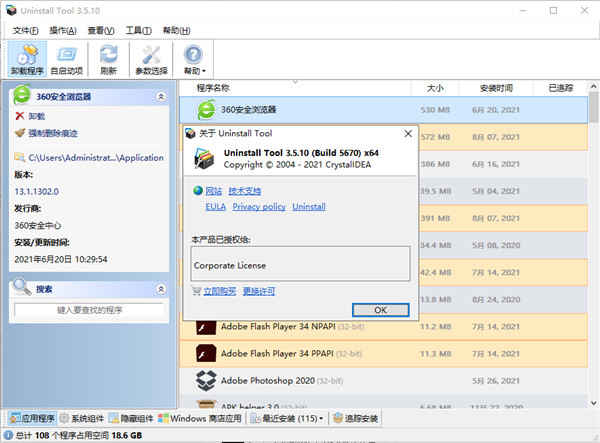Open 参数选择 preferences toolbar icon
This screenshot has width=600, height=443.
151,59
